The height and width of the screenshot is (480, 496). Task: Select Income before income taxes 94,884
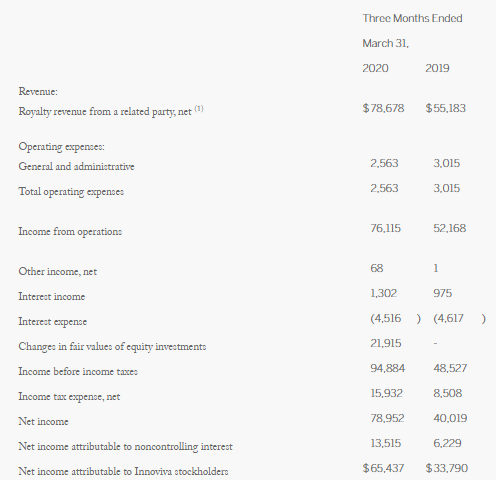click(388, 368)
